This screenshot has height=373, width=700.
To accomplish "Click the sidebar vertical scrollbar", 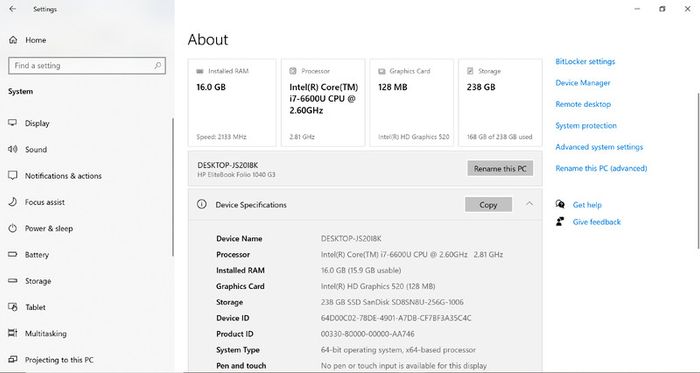I will [x=172, y=187].
